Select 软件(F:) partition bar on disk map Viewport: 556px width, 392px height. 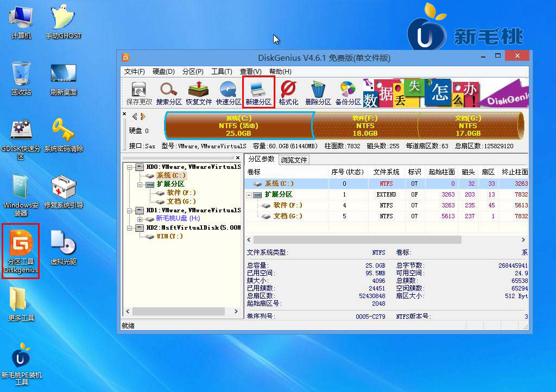(x=365, y=126)
